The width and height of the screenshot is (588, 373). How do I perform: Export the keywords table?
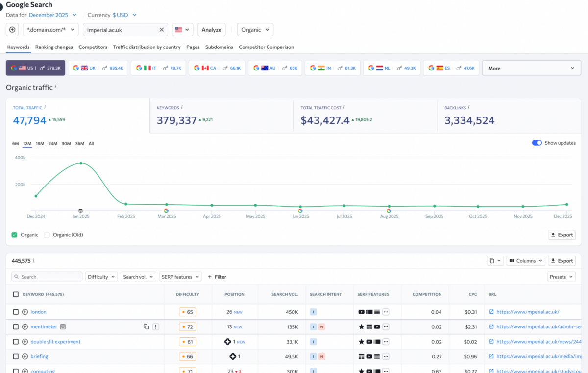pyautogui.click(x=562, y=261)
